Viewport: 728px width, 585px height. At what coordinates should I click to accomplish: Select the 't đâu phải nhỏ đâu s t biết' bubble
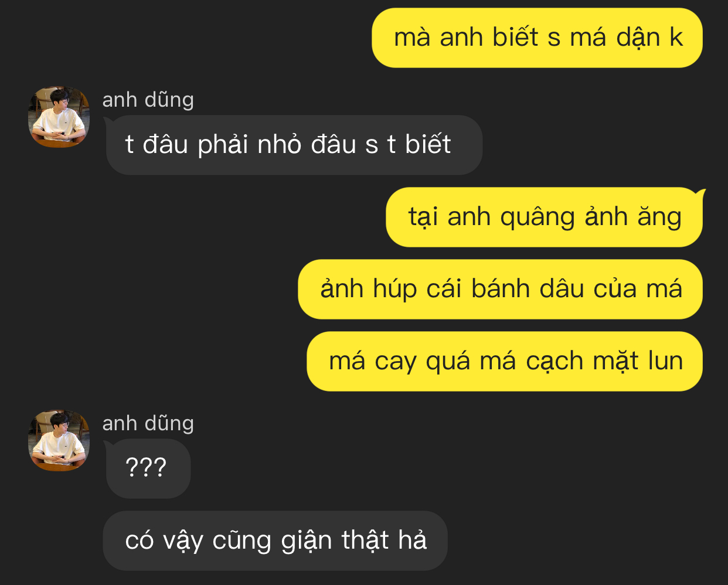pos(294,145)
